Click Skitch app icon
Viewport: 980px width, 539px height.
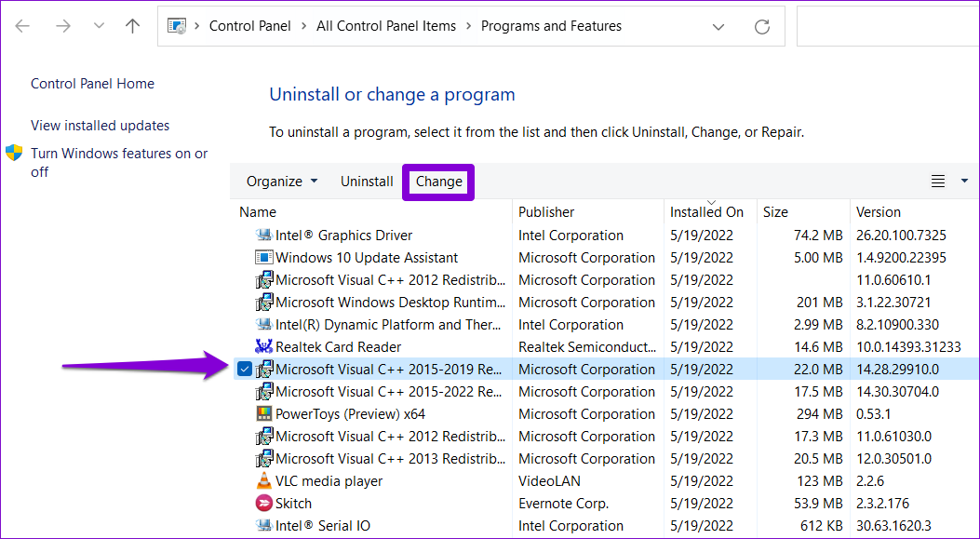click(264, 504)
